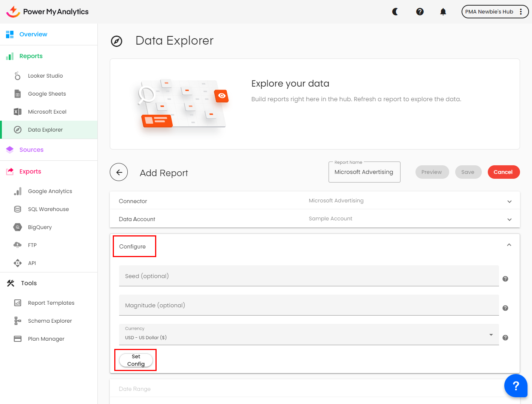Expand the Connector row chevron
532x404 pixels.
[509, 202]
